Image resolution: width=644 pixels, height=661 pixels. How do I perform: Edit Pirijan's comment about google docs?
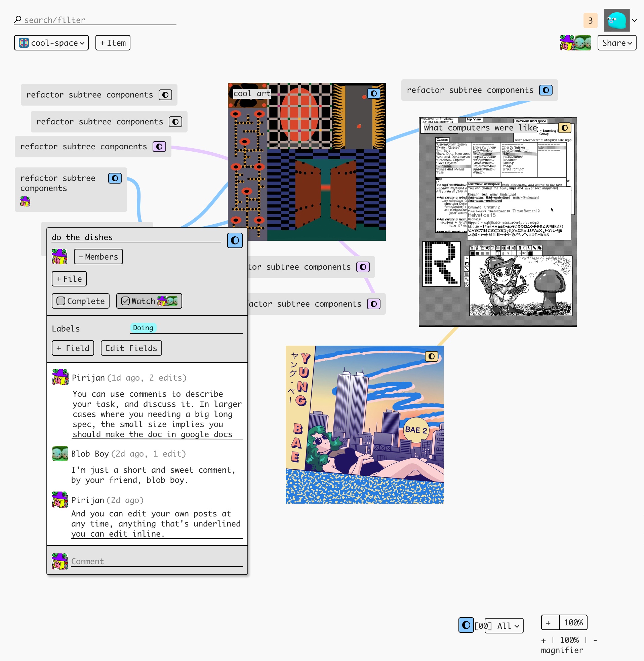click(x=157, y=415)
